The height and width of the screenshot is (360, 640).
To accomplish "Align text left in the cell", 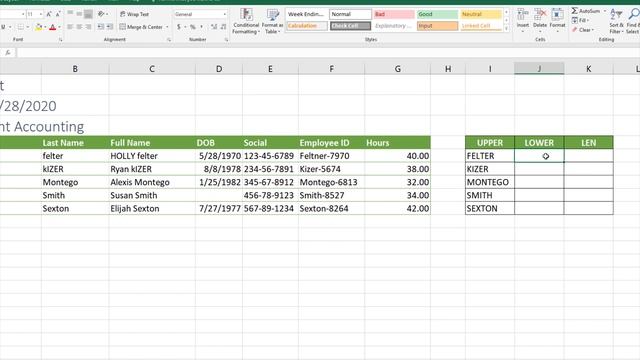I will pos(70,27).
